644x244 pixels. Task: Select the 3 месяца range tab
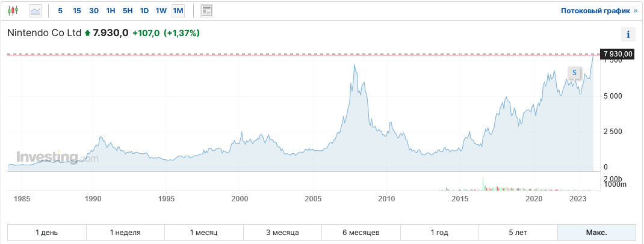pyautogui.click(x=282, y=233)
